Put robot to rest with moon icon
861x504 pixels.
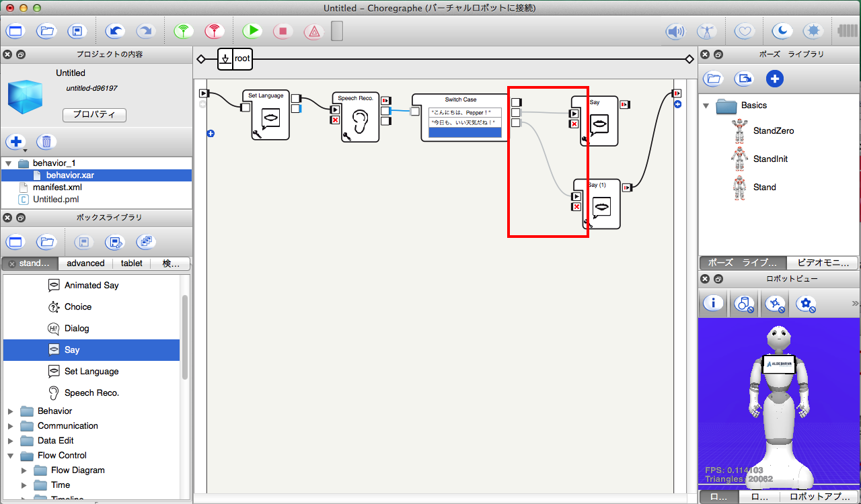point(782,31)
